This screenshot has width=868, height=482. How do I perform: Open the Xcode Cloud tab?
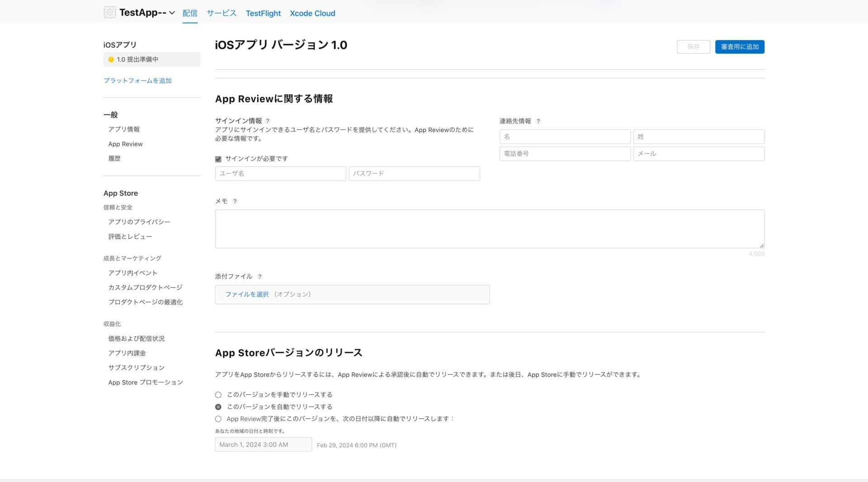click(x=312, y=13)
